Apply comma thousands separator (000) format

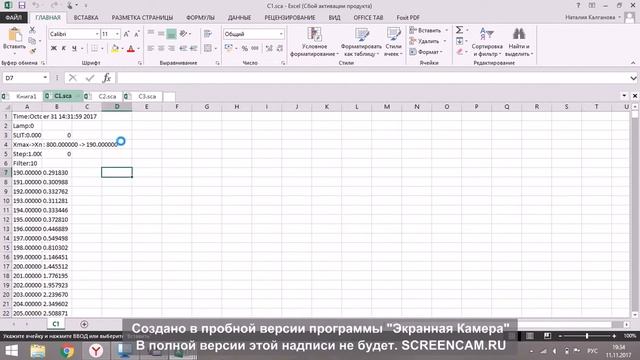(255, 49)
